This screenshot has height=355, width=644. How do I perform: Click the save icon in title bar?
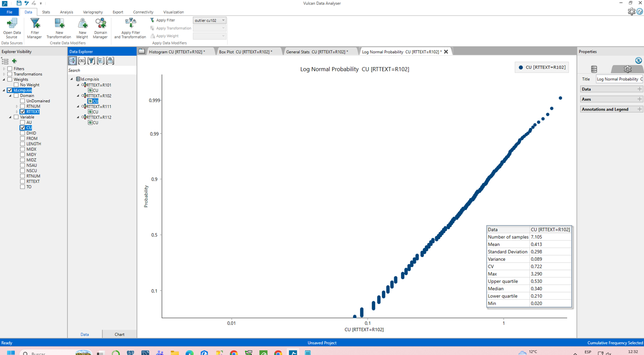[19, 3]
